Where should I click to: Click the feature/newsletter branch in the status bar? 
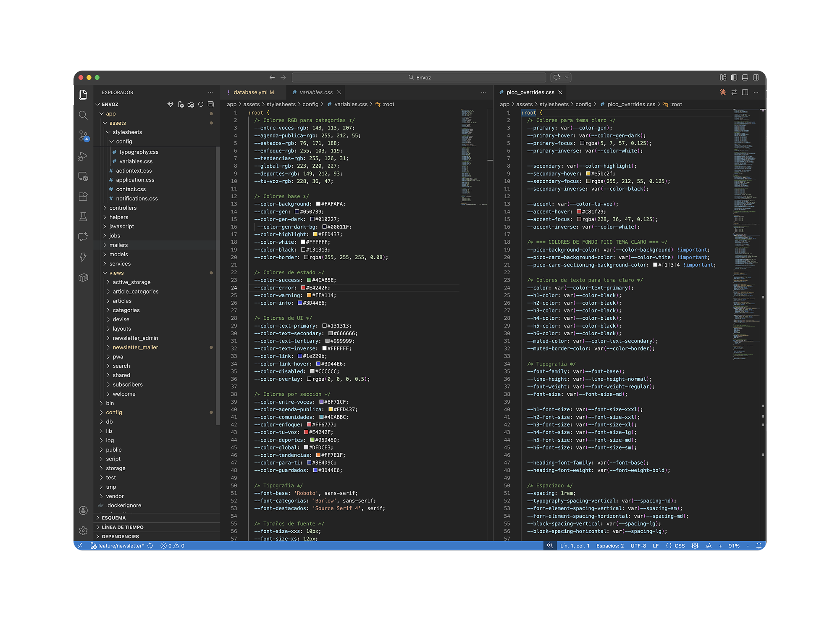pyautogui.click(x=119, y=545)
